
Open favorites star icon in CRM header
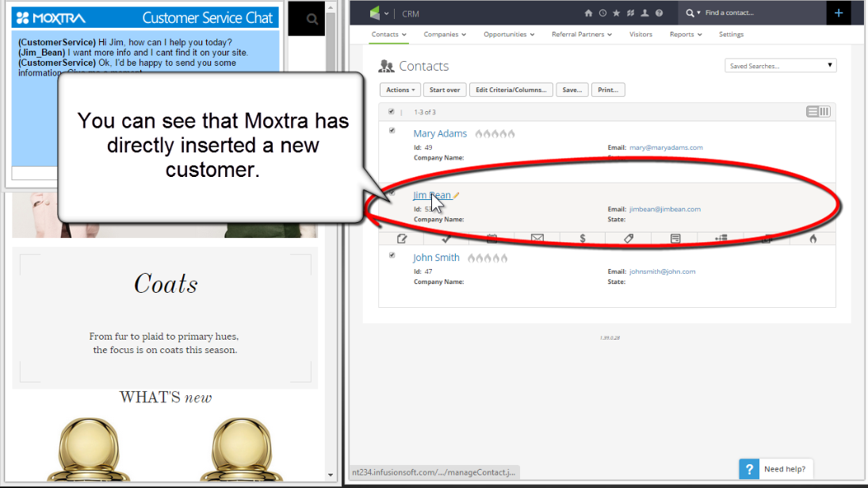tap(616, 13)
